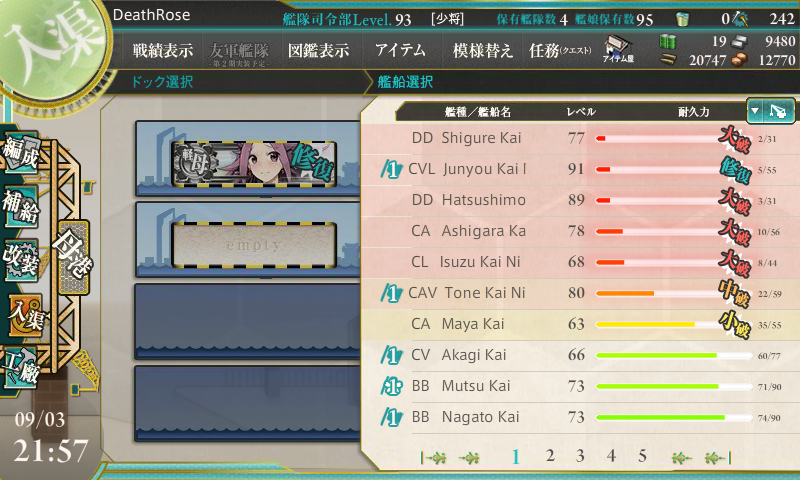Expand the ship list sort dropdown arrow

point(755,111)
